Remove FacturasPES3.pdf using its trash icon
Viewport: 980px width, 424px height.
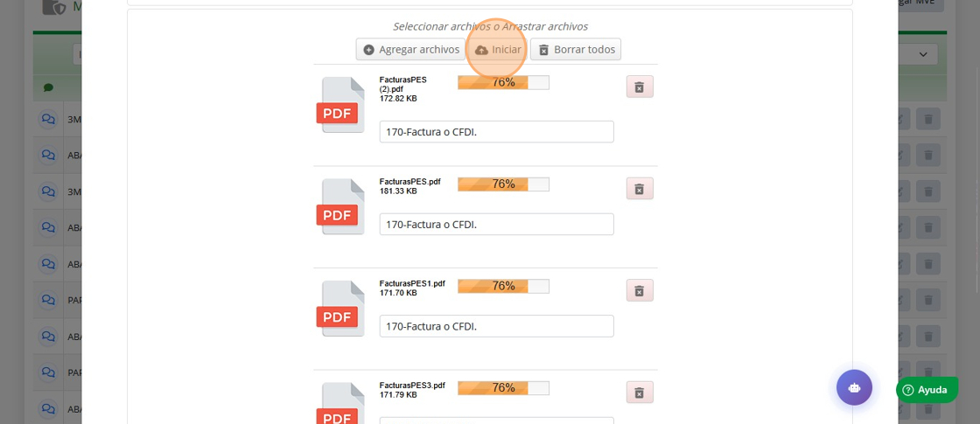click(x=640, y=393)
